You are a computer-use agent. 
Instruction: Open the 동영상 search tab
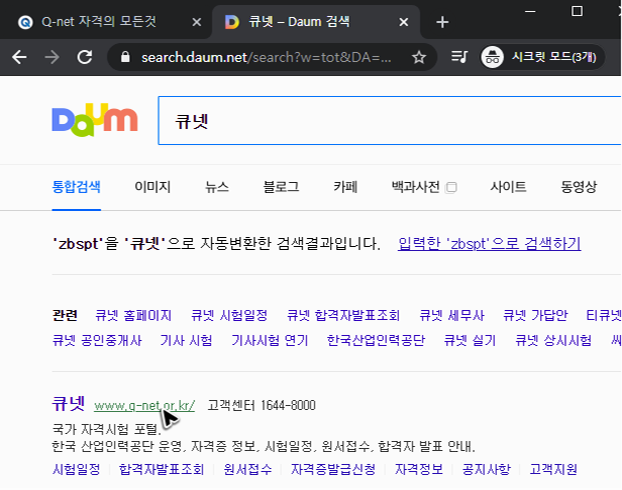tap(578, 186)
